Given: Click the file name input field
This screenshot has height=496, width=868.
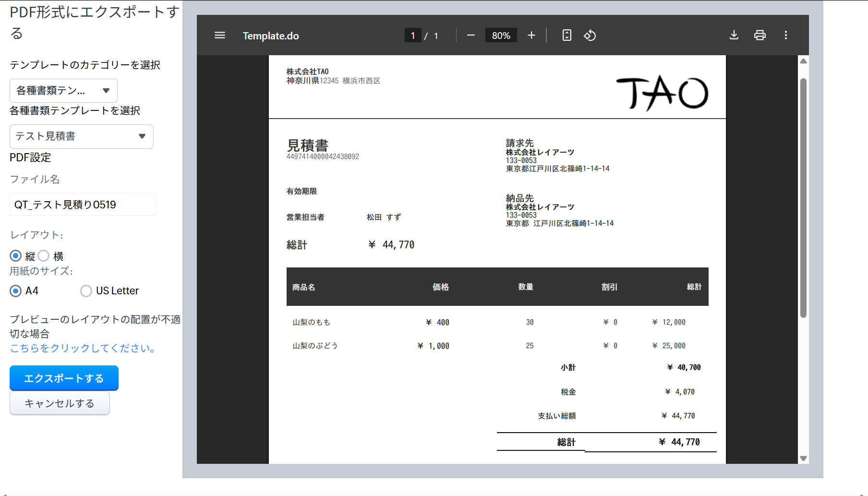Looking at the screenshot, I should [x=83, y=205].
